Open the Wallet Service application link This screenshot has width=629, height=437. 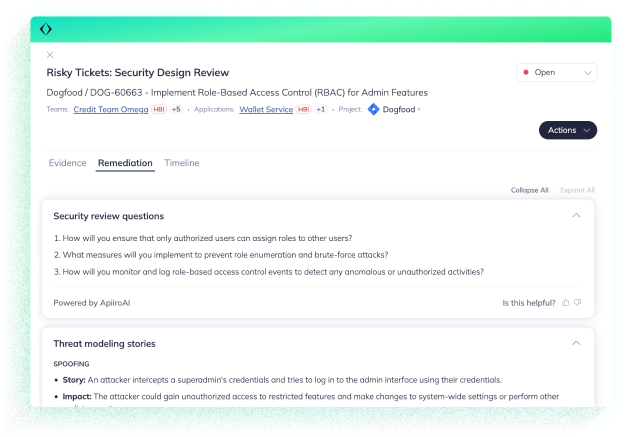266,110
